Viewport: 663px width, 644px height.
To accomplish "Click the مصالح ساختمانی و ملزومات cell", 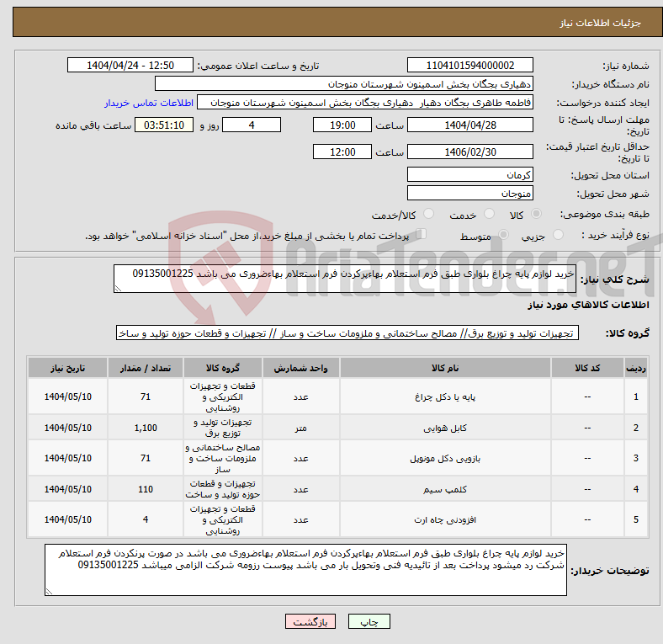I will click(223, 458).
